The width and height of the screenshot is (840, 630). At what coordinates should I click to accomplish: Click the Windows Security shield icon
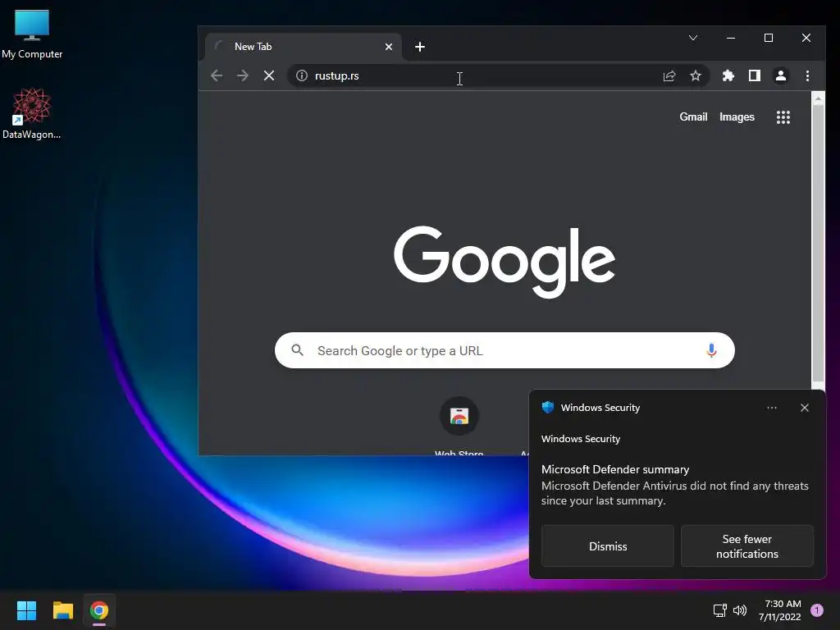pyautogui.click(x=548, y=407)
